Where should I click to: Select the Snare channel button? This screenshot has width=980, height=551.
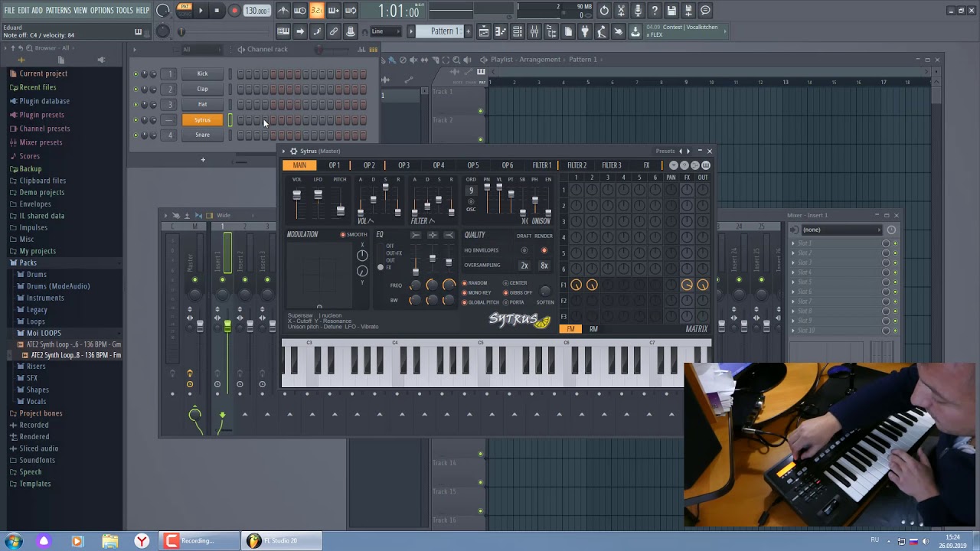tap(202, 135)
